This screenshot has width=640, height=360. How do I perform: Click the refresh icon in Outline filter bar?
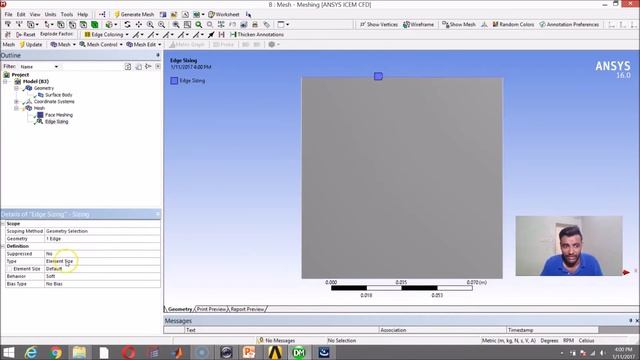click(128, 67)
